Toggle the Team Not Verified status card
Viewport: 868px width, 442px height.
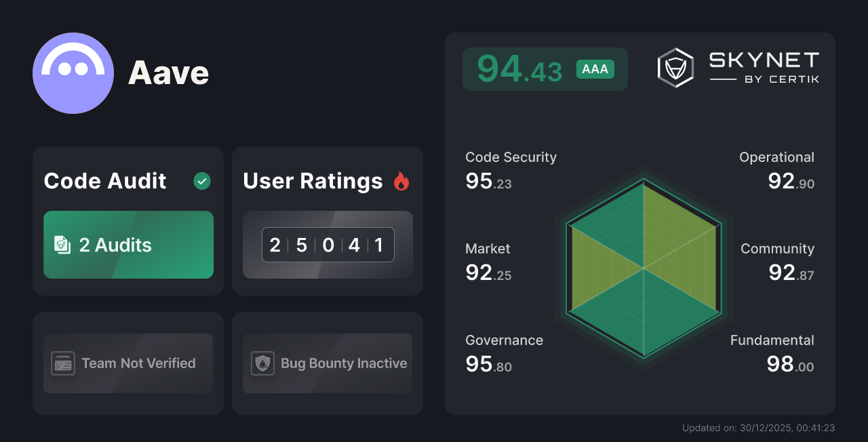127,363
